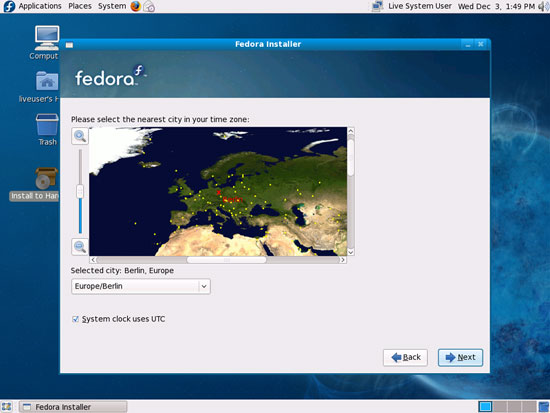
Task: Switch to first workspace in switcher
Action: coord(485,407)
